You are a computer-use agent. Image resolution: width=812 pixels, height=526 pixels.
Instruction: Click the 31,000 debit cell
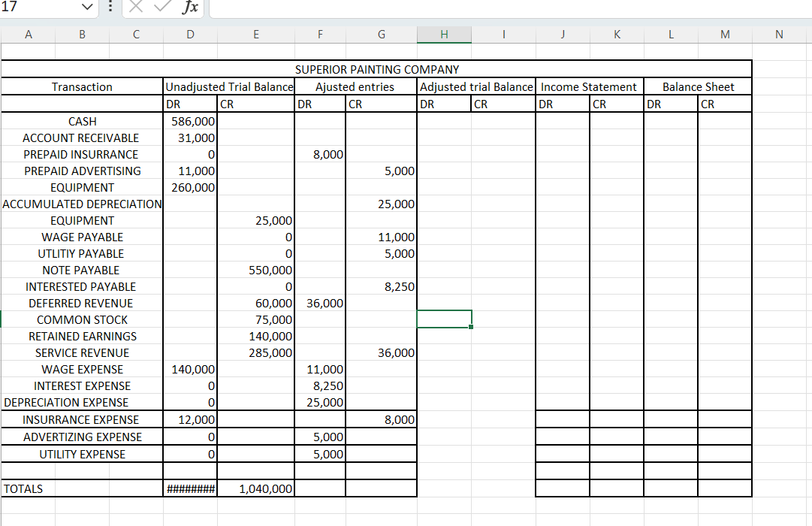[x=190, y=138]
